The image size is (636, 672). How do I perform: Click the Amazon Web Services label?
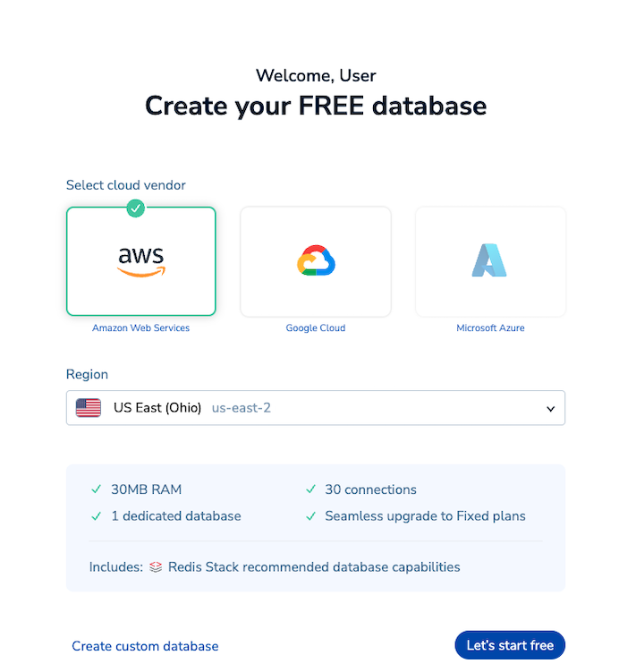141,328
